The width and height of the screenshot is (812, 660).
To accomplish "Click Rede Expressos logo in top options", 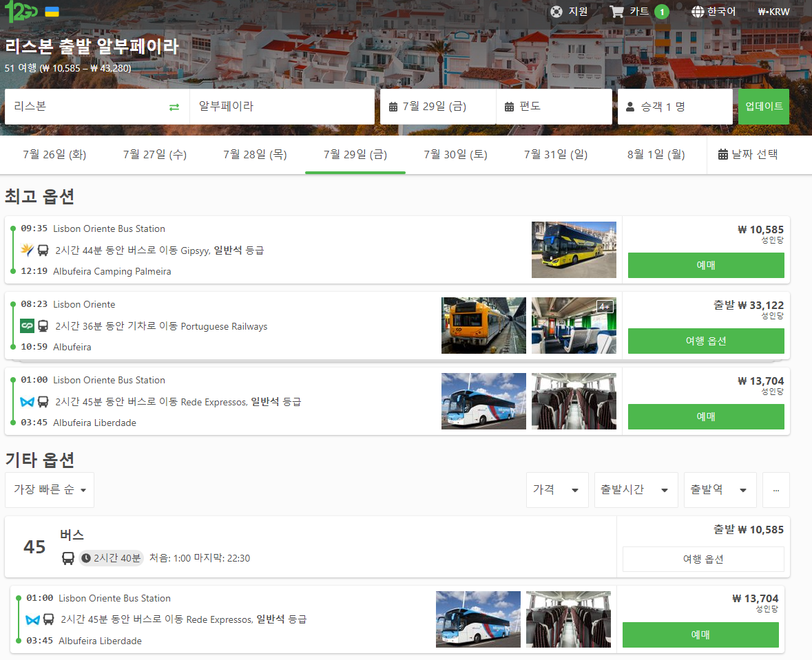I will 27,402.
